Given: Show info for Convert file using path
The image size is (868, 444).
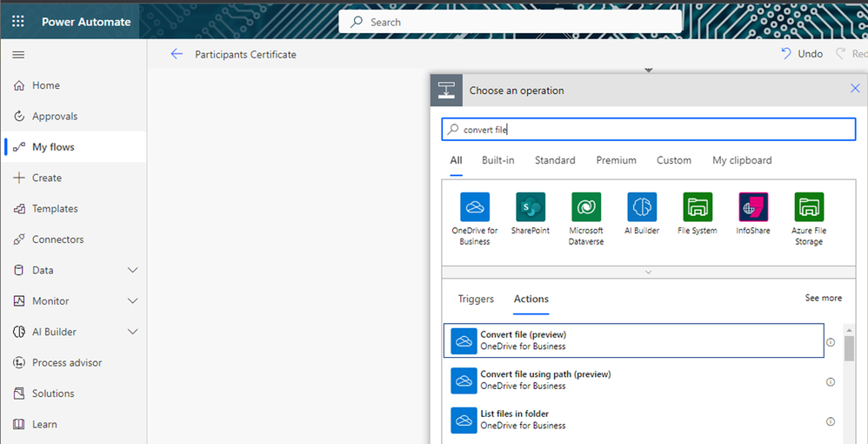Looking at the screenshot, I should pyautogui.click(x=831, y=382).
